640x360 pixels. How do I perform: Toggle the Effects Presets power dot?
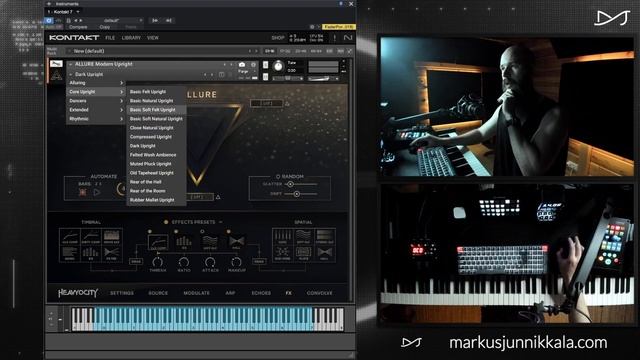coord(166,222)
